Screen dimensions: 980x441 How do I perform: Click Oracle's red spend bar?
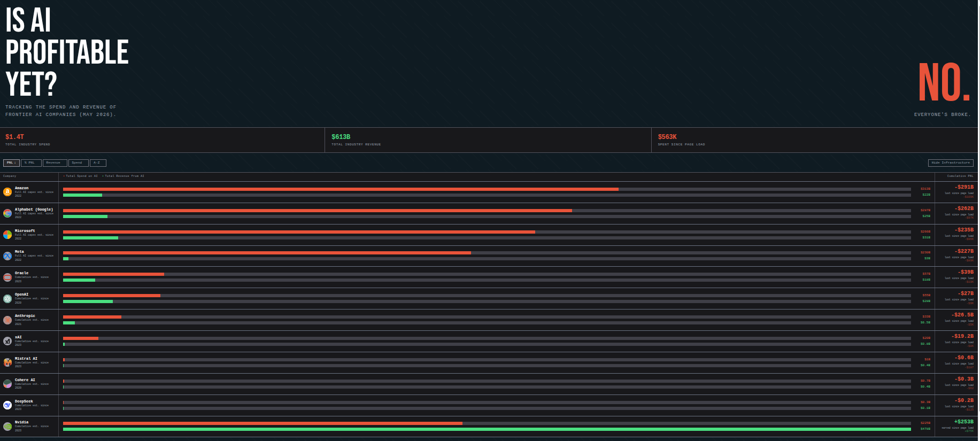pos(113,274)
